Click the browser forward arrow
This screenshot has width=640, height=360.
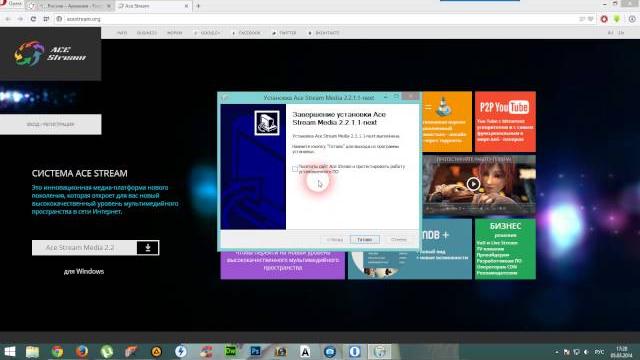coord(20,19)
